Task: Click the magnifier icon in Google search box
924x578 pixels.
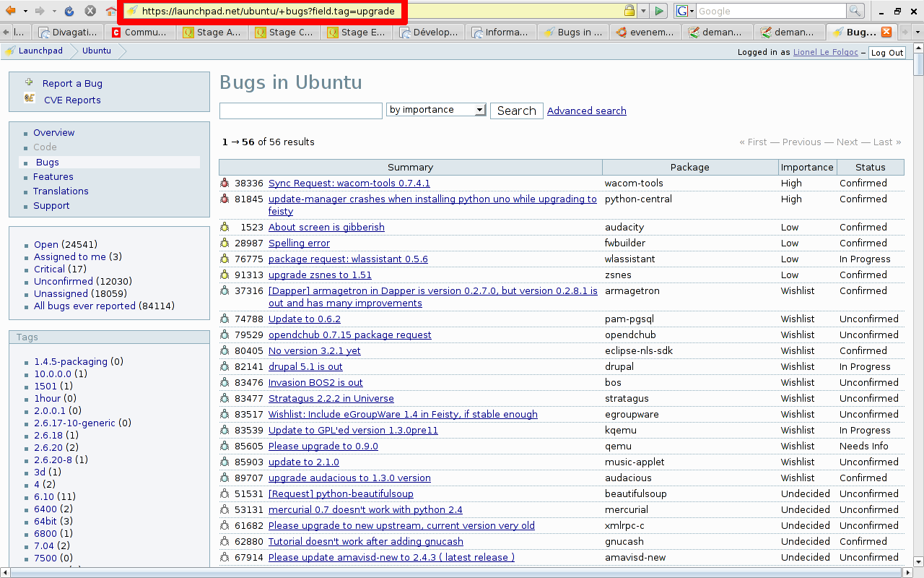Action: coord(855,11)
